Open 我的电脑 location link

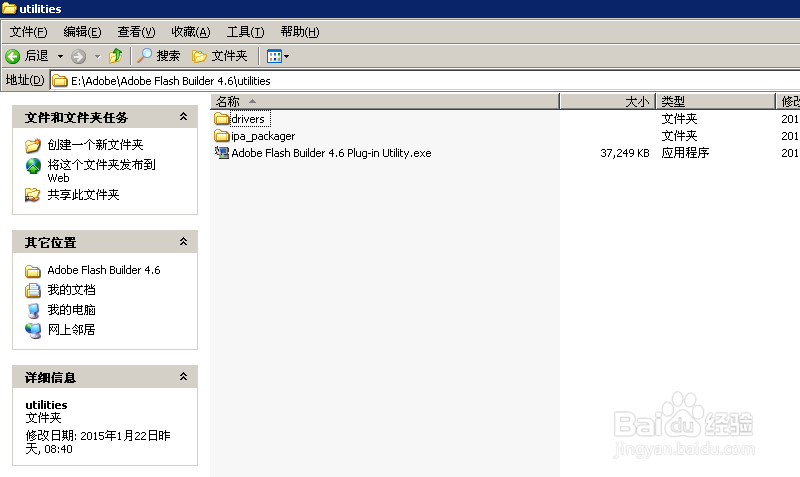(71, 310)
